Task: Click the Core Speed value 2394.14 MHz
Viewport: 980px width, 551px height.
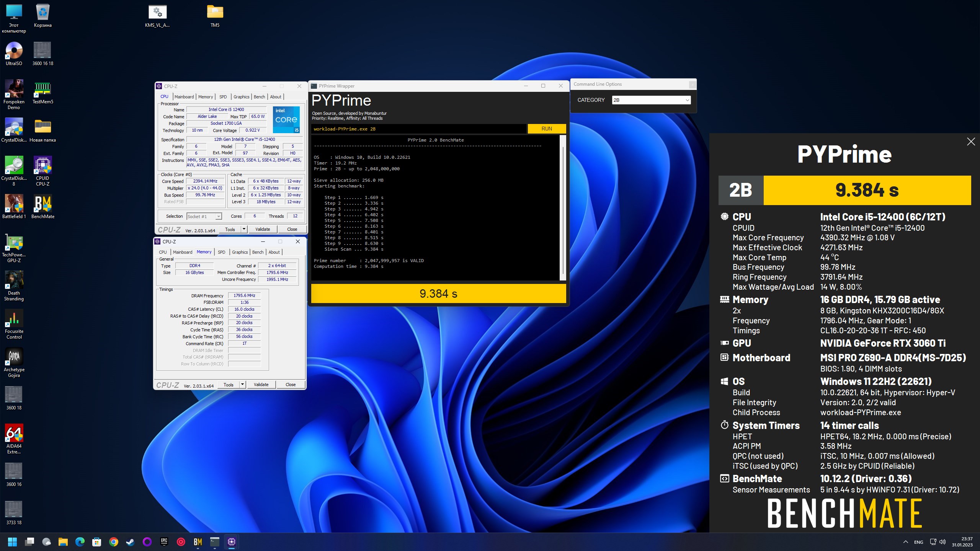Action: [x=205, y=181]
